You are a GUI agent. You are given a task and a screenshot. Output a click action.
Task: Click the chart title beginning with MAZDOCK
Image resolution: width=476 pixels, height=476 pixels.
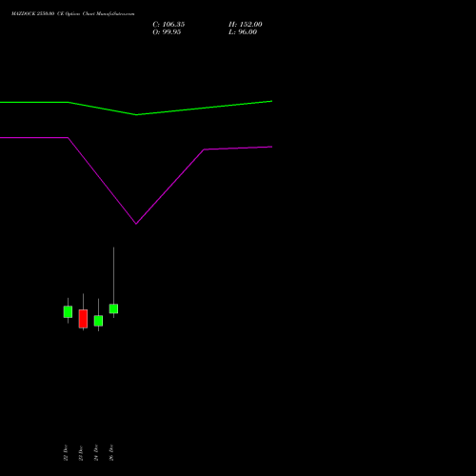73,14
